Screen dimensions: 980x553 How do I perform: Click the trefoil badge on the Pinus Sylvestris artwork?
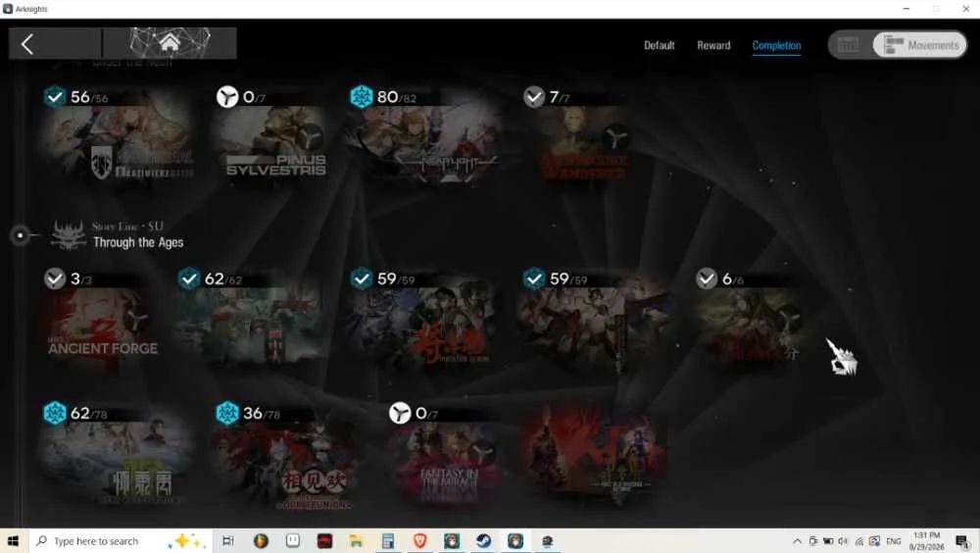click(310, 136)
